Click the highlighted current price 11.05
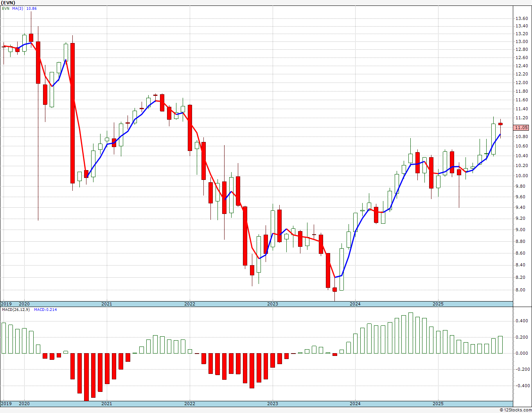532x413 pixels. (x=521, y=127)
